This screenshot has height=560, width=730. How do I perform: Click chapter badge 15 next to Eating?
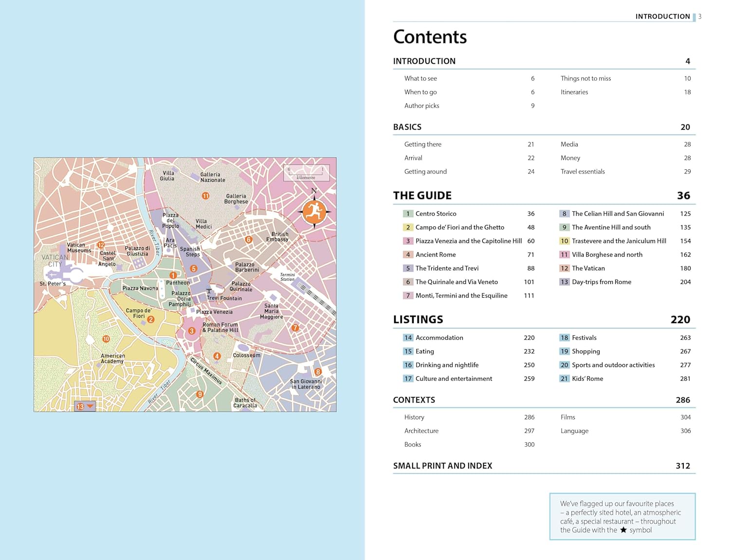[x=408, y=351]
